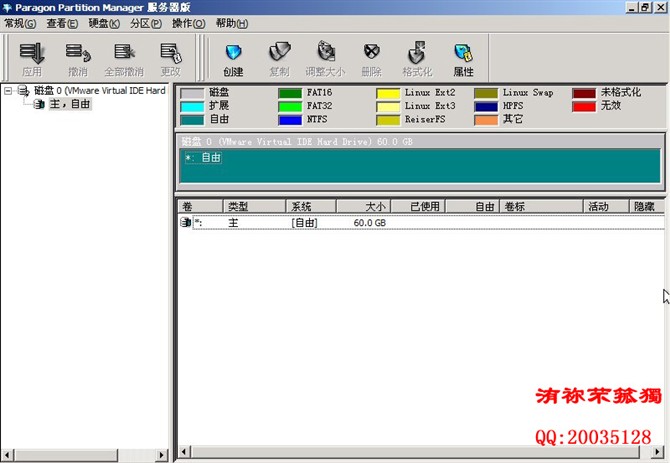Click the Paragon app icon in title bar

click(x=7, y=8)
